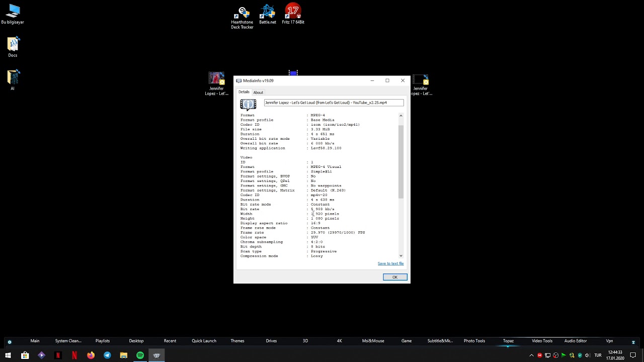This screenshot has height=362, width=644.
Task: Open the notification center icon
Action: tap(633, 355)
